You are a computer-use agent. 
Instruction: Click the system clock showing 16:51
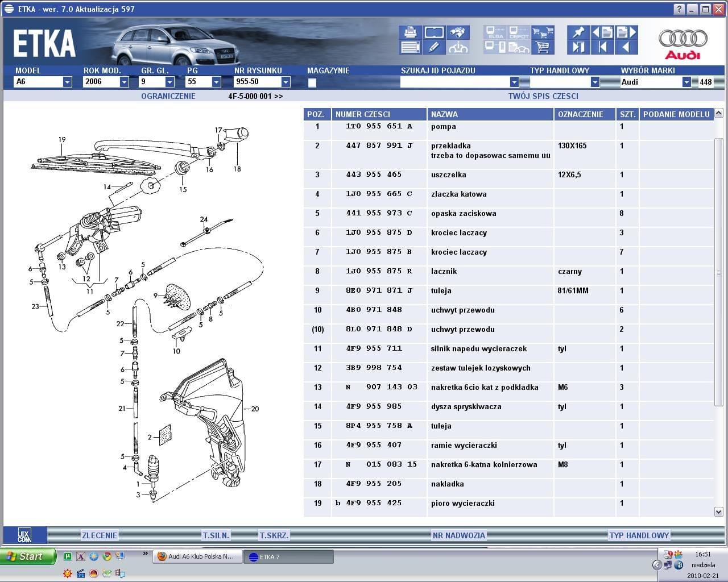click(702, 554)
